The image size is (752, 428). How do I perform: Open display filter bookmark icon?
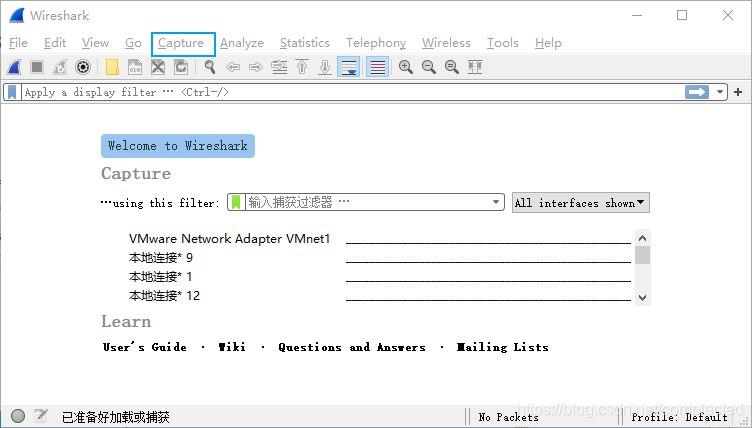pyautogui.click(x=12, y=92)
